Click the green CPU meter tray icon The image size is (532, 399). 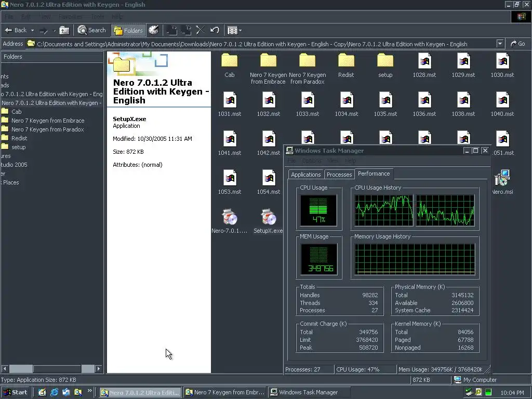(488, 393)
